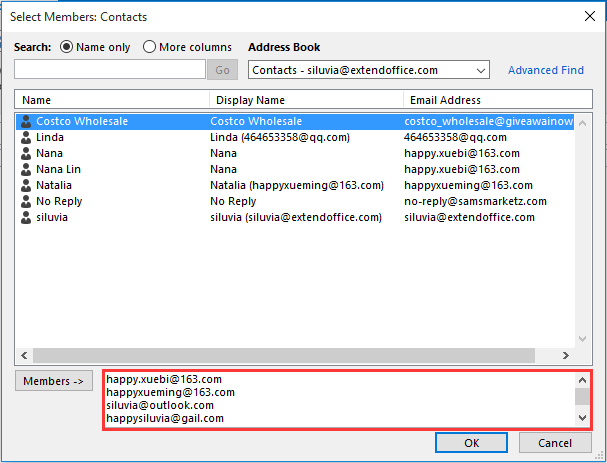Sort contacts by Name column header
Image resolution: width=607 pixels, height=463 pixels.
pyautogui.click(x=112, y=100)
